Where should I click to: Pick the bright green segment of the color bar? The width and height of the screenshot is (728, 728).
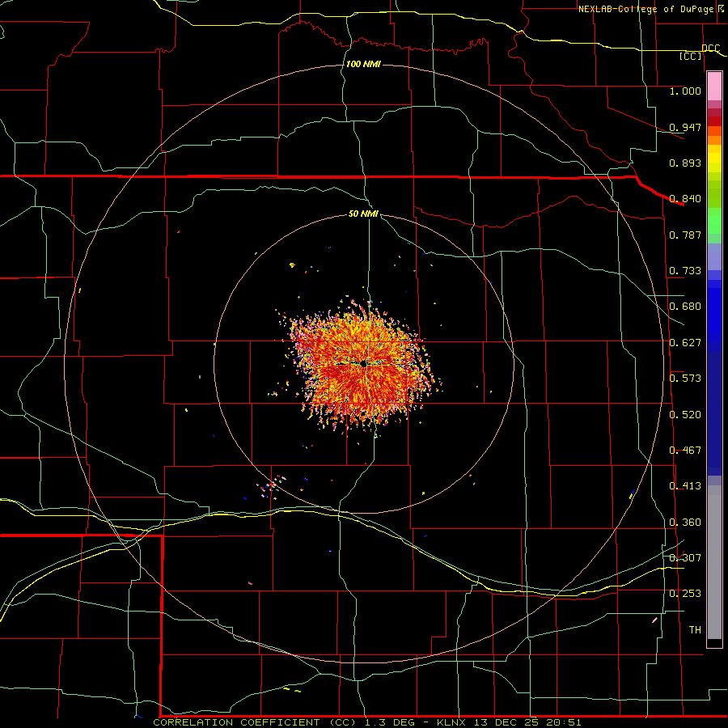pyautogui.click(x=714, y=221)
